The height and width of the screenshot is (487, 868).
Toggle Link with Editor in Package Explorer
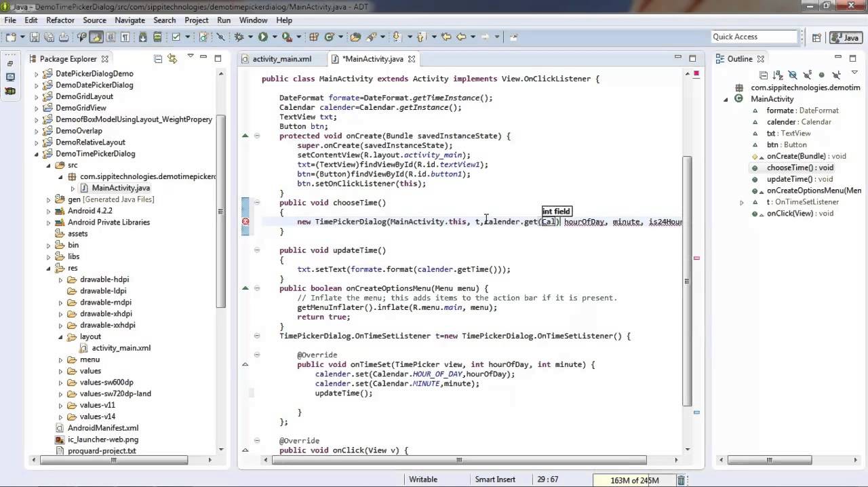tap(172, 59)
